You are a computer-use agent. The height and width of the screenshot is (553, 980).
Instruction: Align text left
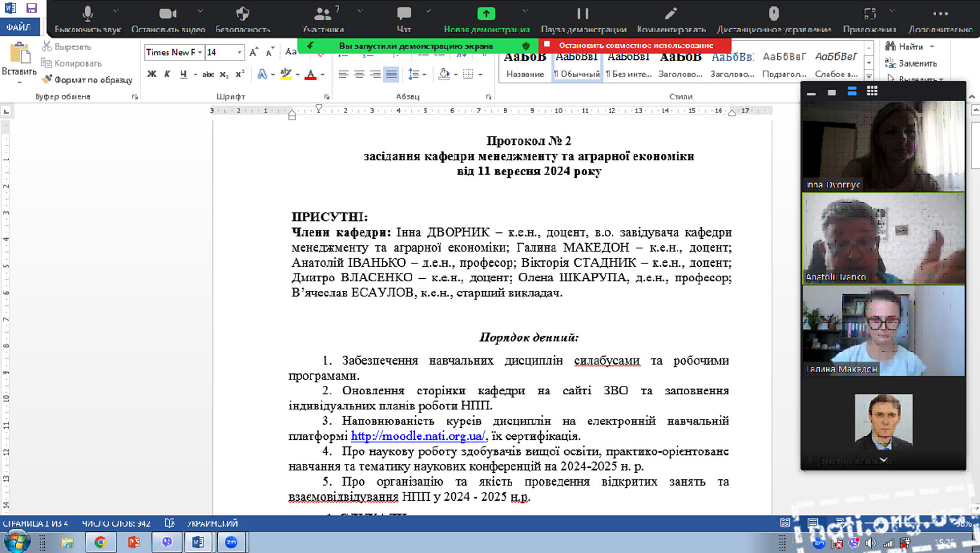pos(343,74)
